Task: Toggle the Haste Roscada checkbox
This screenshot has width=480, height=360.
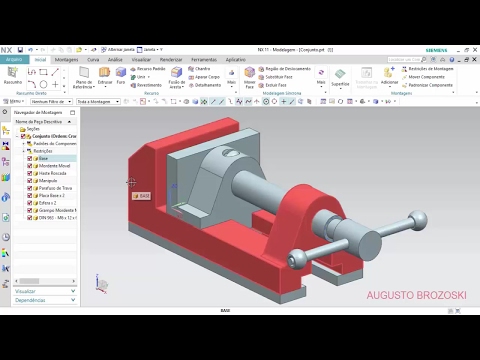Action: pos(30,173)
